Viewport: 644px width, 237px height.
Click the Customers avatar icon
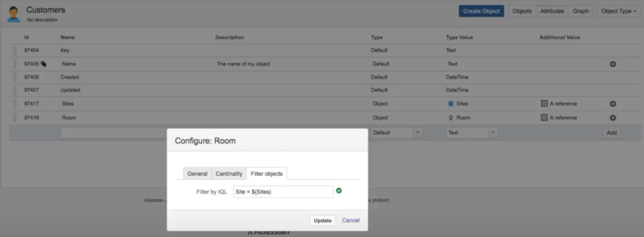(x=14, y=14)
